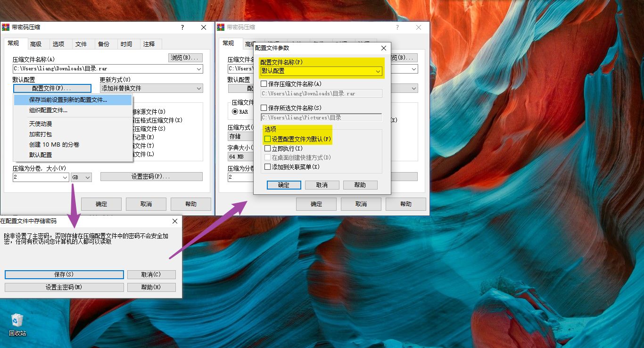Enable the 添加到关联菜单(X) checkbox
Image resolution: width=644 pixels, height=348 pixels.
(x=268, y=166)
